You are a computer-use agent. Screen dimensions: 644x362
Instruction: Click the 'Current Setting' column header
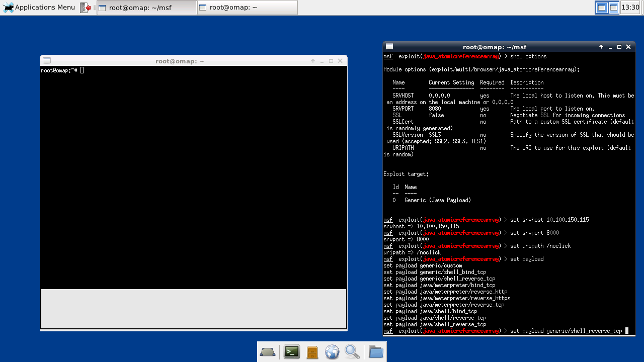[x=451, y=82]
